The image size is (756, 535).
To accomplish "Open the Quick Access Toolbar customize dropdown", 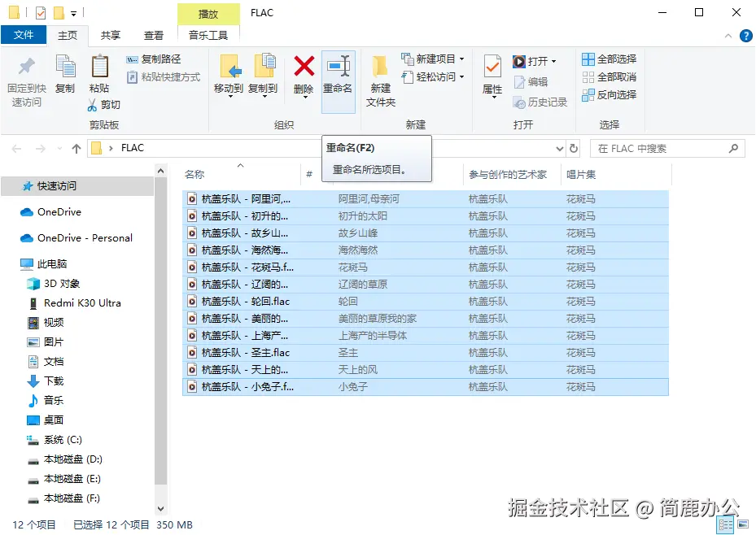I will pyautogui.click(x=74, y=14).
